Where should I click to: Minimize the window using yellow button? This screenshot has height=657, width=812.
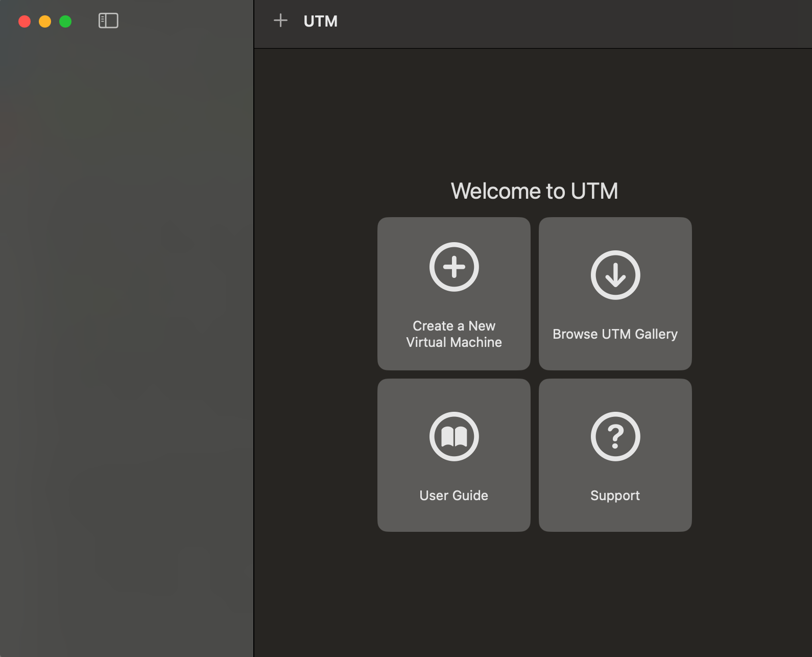tap(45, 21)
